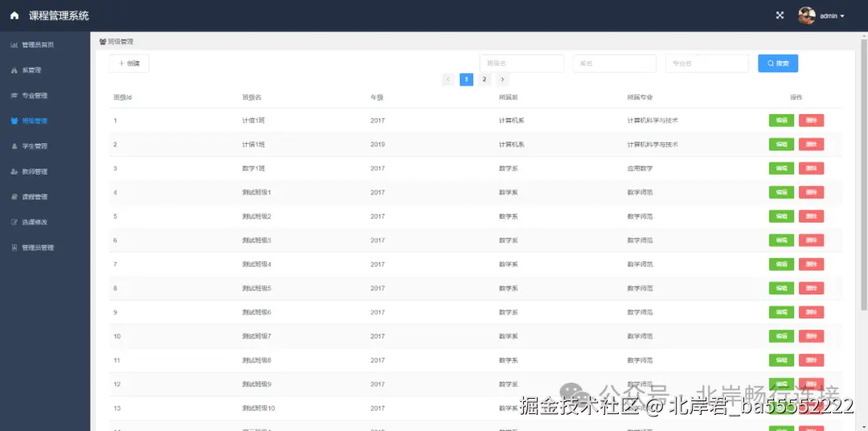Click the 专业管理 graduation cap icon

coord(14,95)
